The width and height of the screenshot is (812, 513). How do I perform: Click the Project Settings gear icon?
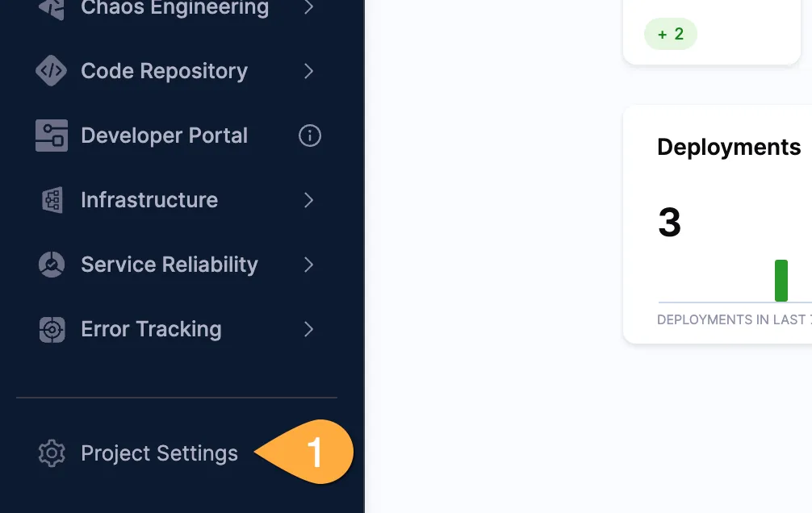pyautogui.click(x=52, y=453)
